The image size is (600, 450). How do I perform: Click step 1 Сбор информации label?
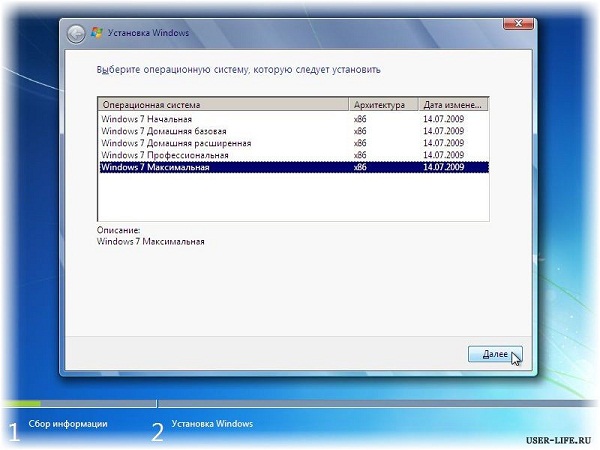pos(68,424)
